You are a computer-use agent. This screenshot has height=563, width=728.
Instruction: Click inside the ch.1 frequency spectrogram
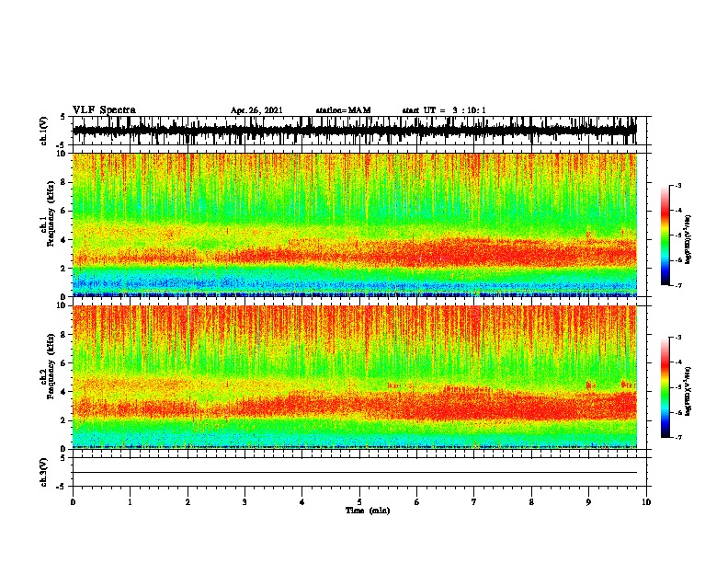tap(355, 224)
